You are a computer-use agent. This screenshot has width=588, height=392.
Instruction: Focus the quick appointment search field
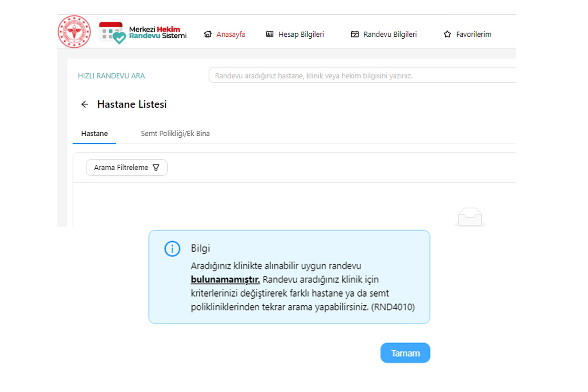362,75
